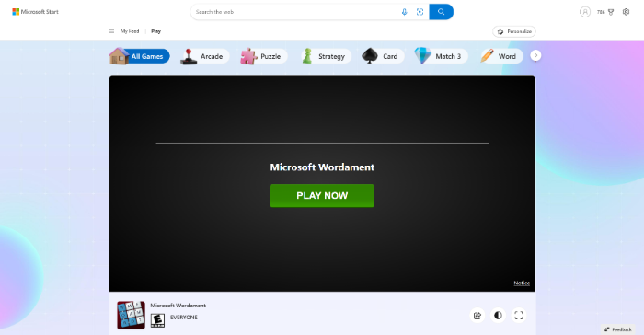644x335 pixels.
Task: Click the Microsoft Wordament title below the game
Action: [178, 306]
